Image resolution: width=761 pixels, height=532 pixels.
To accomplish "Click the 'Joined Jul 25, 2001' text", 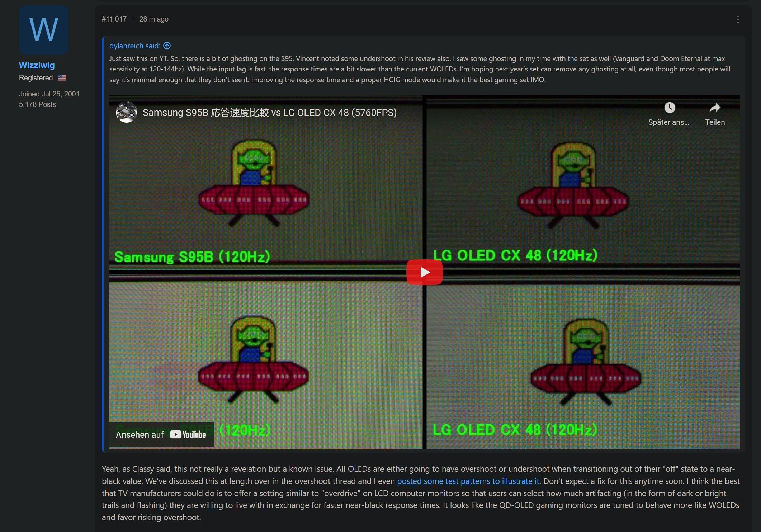I will [x=49, y=94].
